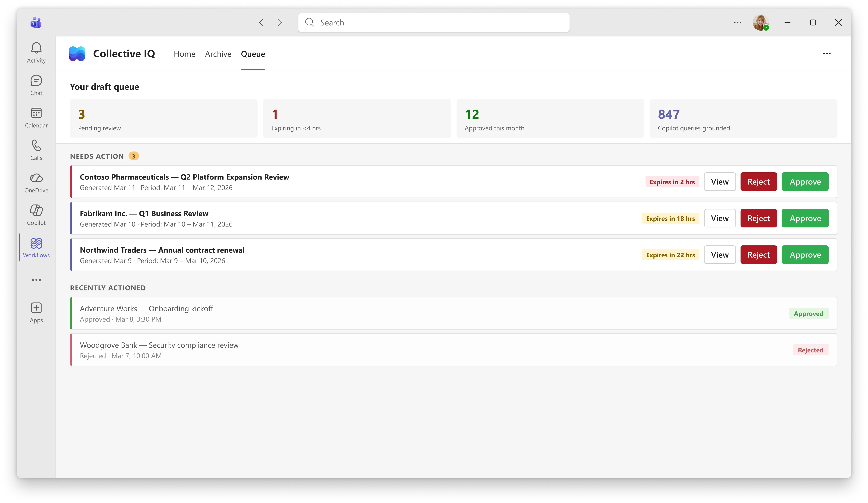The height and width of the screenshot is (503, 868).
Task: Click 'Generated Mar 10' period text
Action: click(x=156, y=224)
